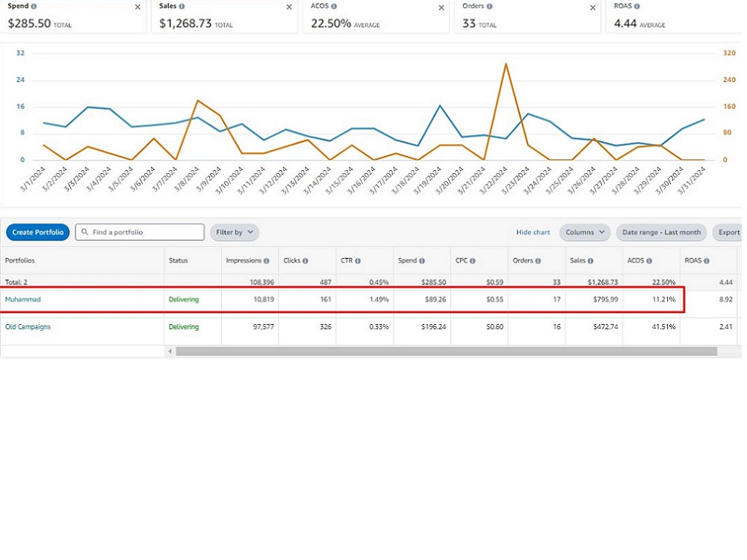
Task: Click the search magnifier icon in portfolio field
Action: pyautogui.click(x=85, y=232)
